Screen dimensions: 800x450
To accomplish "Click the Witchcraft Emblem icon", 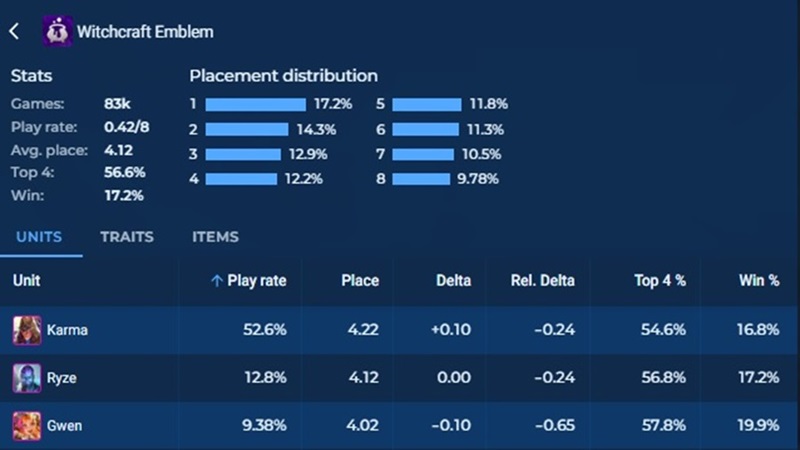I will tap(57, 31).
